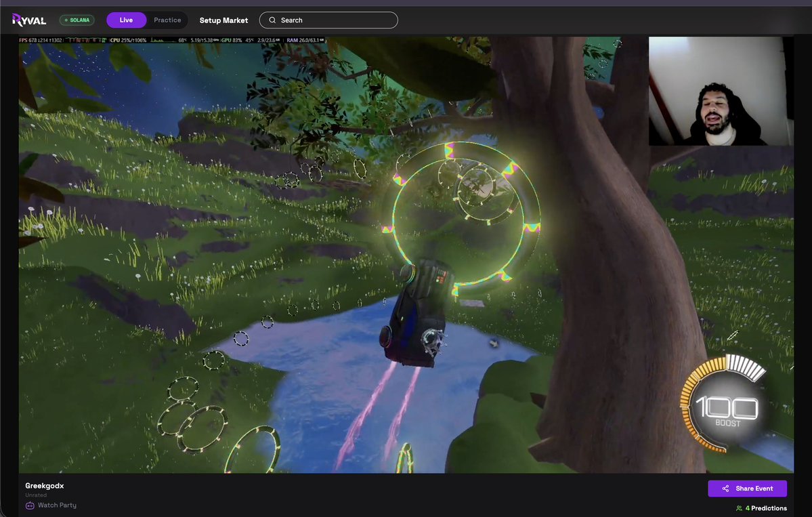Focus the Search field
This screenshot has width=812, height=517.
point(328,20)
